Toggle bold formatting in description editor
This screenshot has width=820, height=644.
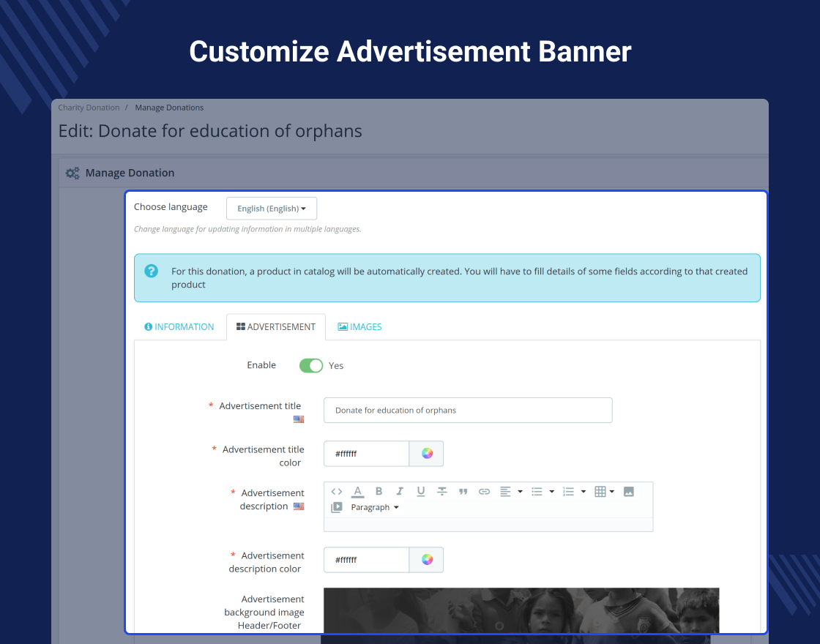[379, 491]
